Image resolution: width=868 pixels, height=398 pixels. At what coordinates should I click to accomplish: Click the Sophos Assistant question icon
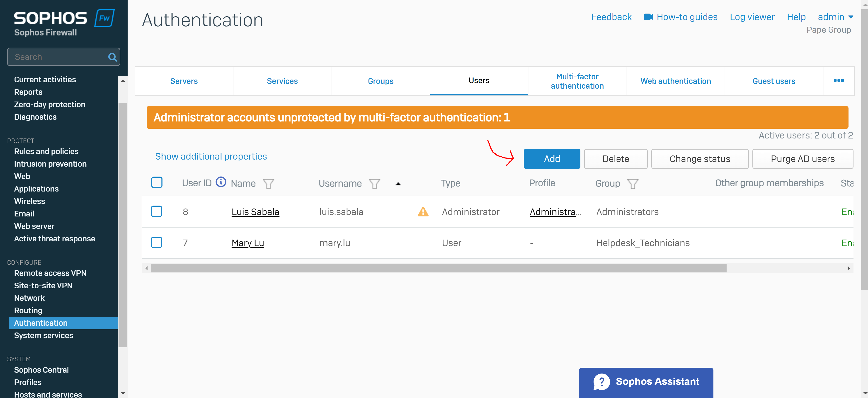601,381
